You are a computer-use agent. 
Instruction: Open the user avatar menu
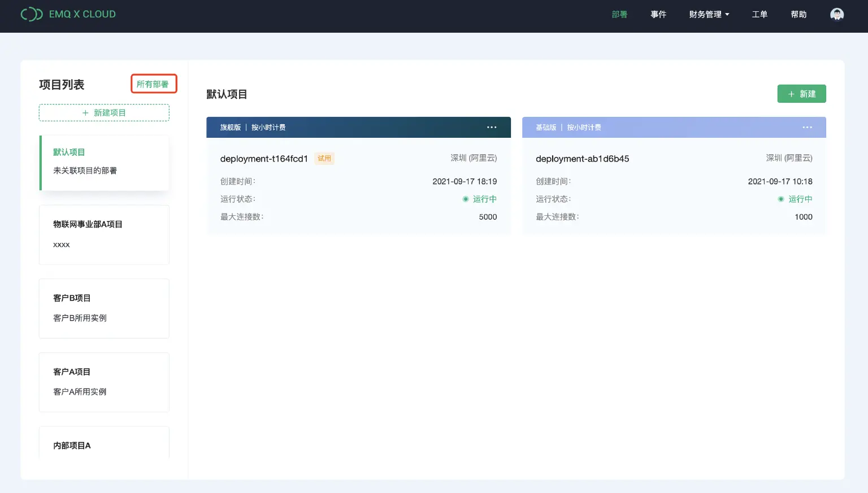[x=837, y=14]
